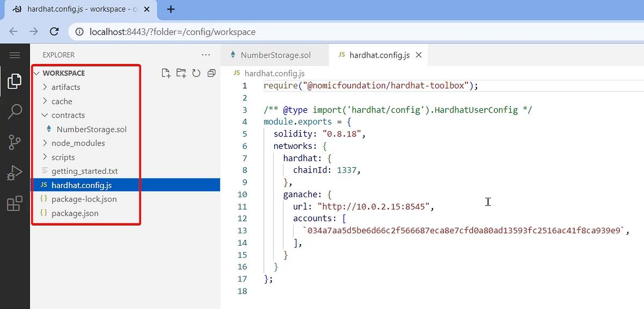Open the hamburger application menu

[14, 55]
